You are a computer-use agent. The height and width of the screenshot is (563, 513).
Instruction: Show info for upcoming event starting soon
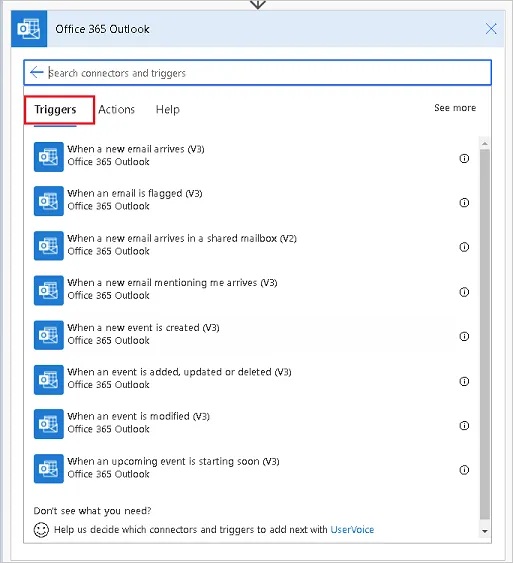click(464, 470)
